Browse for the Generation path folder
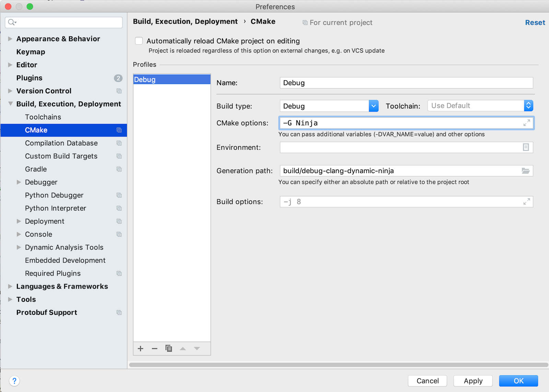 [x=526, y=171]
